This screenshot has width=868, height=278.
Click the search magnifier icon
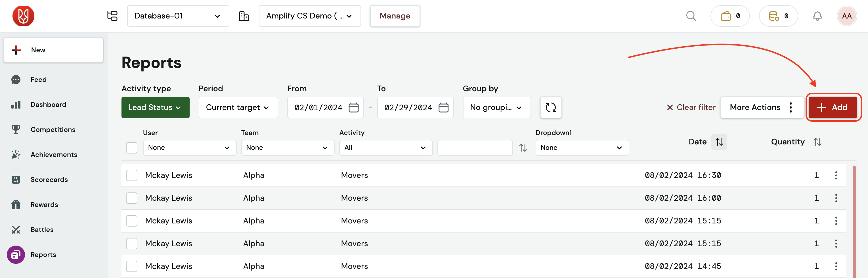(x=691, y=16)
